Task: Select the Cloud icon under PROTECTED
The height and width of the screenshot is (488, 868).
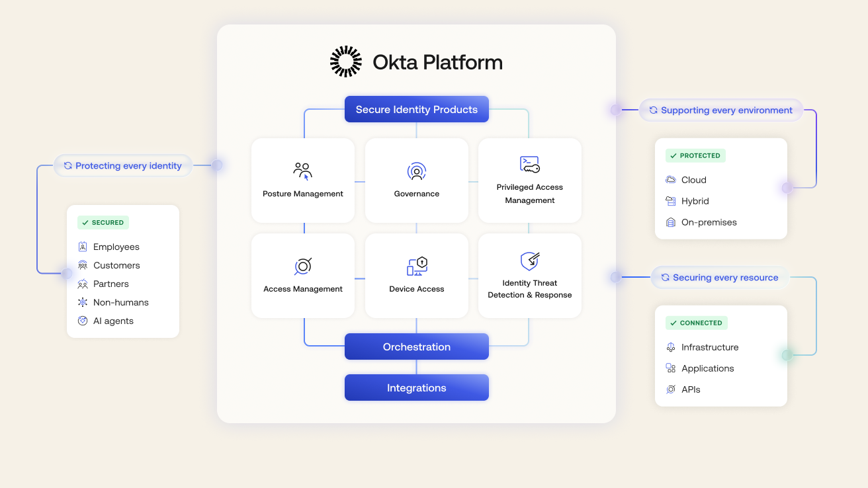Action: [670, 179]
